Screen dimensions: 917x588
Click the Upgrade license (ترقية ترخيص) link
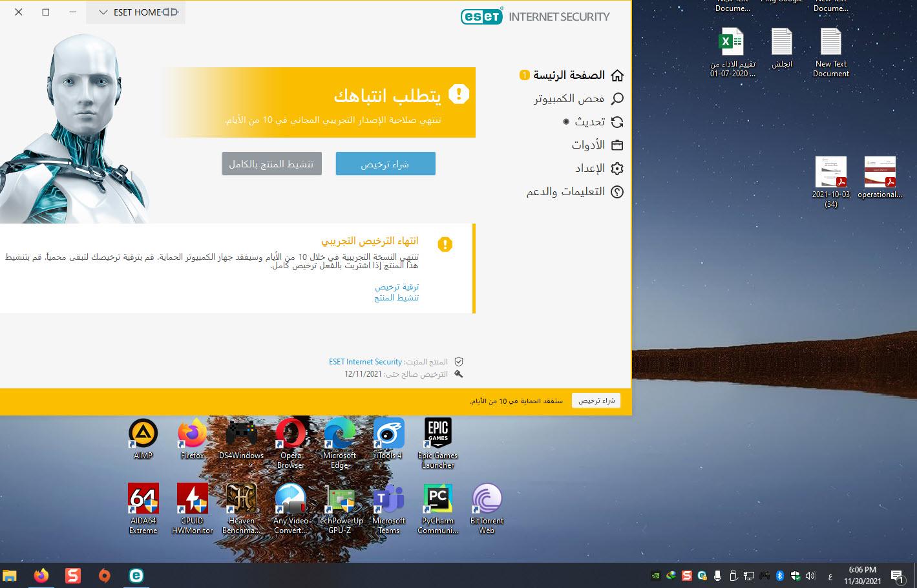point(397,286)
